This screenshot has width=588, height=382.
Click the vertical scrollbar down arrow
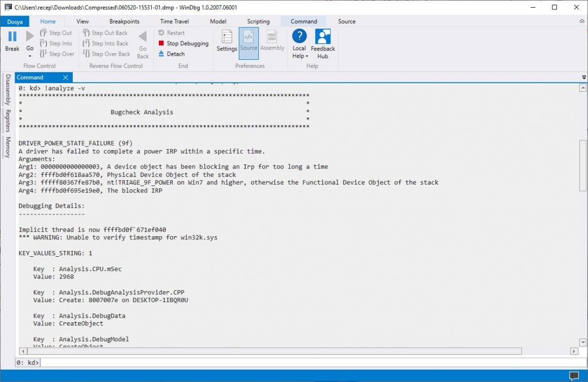pos(583,342)
